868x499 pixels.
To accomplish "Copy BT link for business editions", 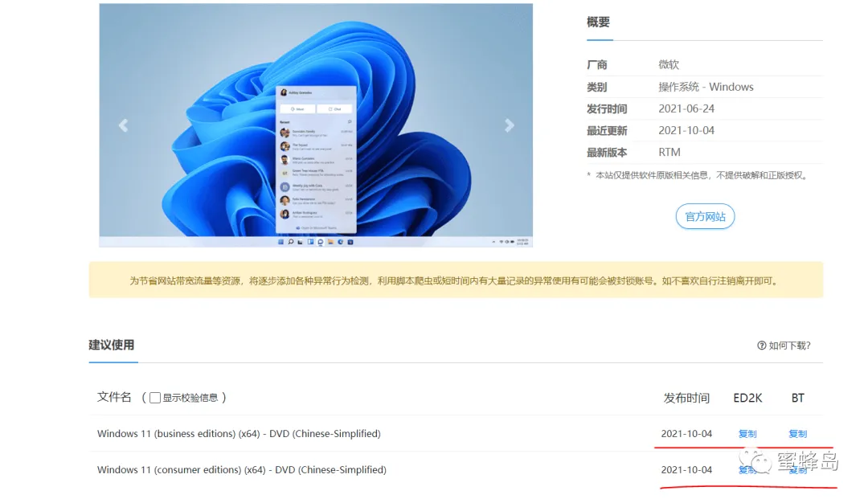I will (798, 434).
